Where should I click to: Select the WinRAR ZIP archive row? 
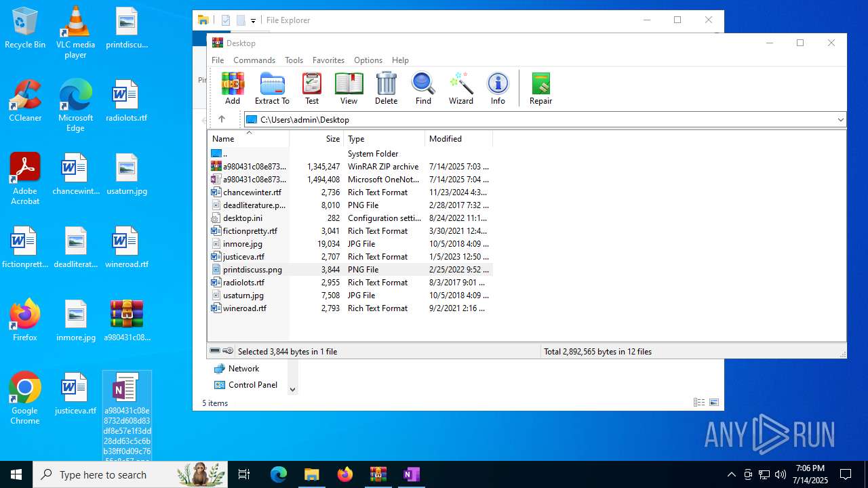tap(350, 167)
